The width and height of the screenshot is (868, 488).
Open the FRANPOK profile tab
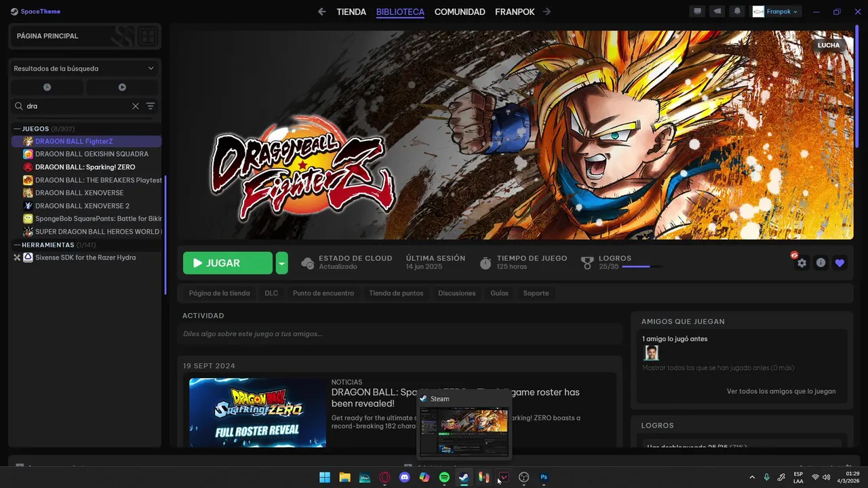(513, 12)
